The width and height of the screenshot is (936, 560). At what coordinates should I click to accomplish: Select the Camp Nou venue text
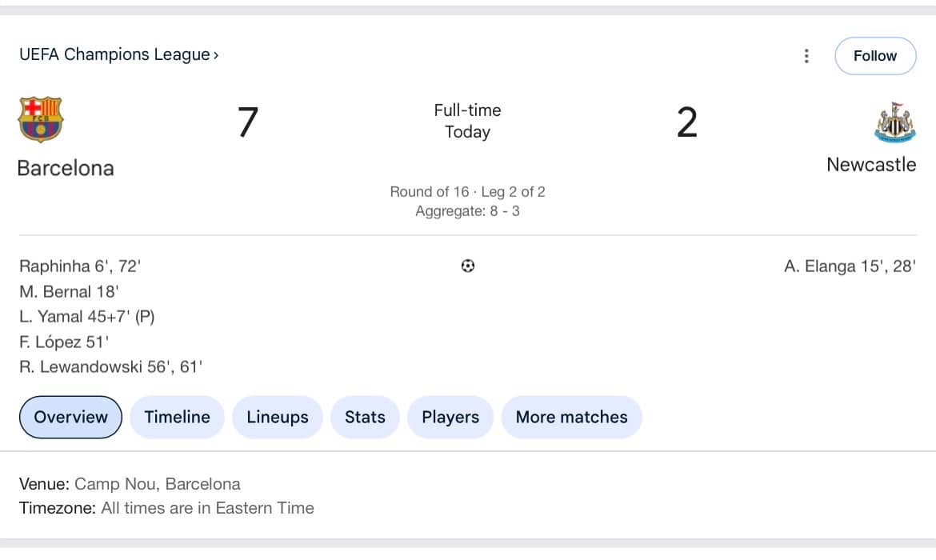pos(158,483)
